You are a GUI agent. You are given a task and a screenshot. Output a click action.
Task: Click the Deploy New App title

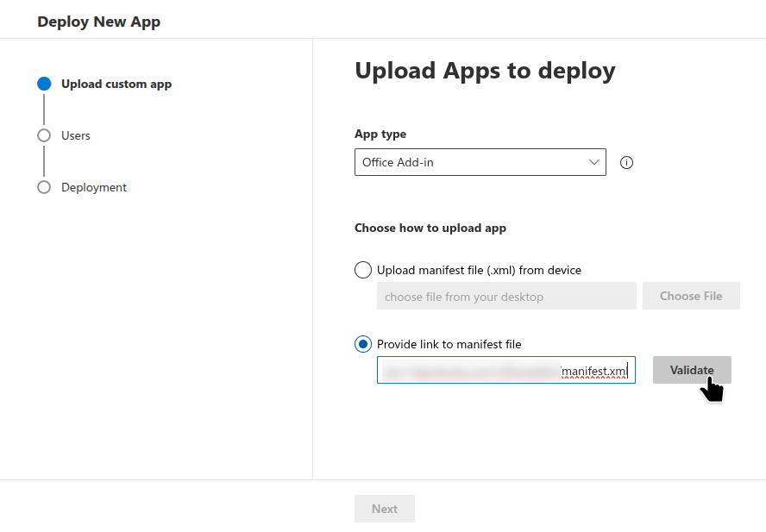(98, 22)
